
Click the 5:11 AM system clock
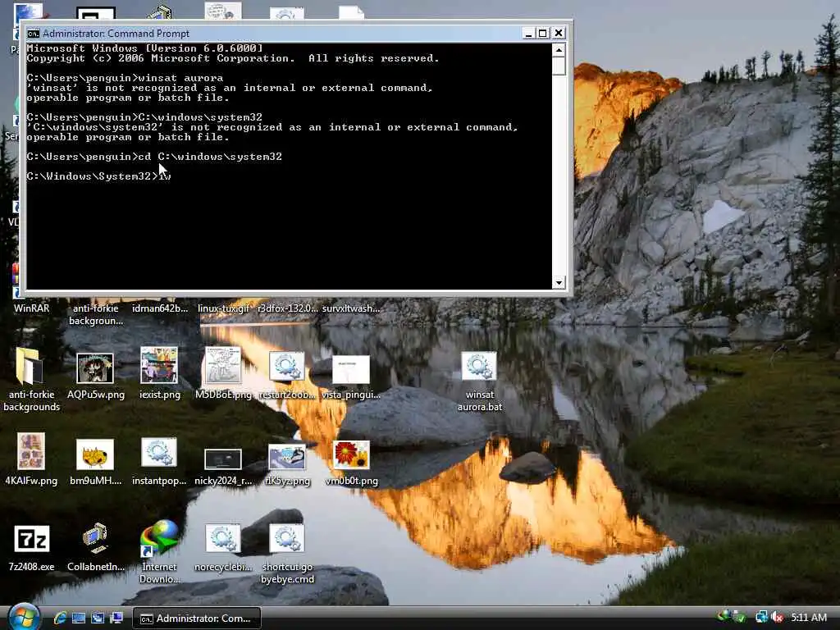809,617
